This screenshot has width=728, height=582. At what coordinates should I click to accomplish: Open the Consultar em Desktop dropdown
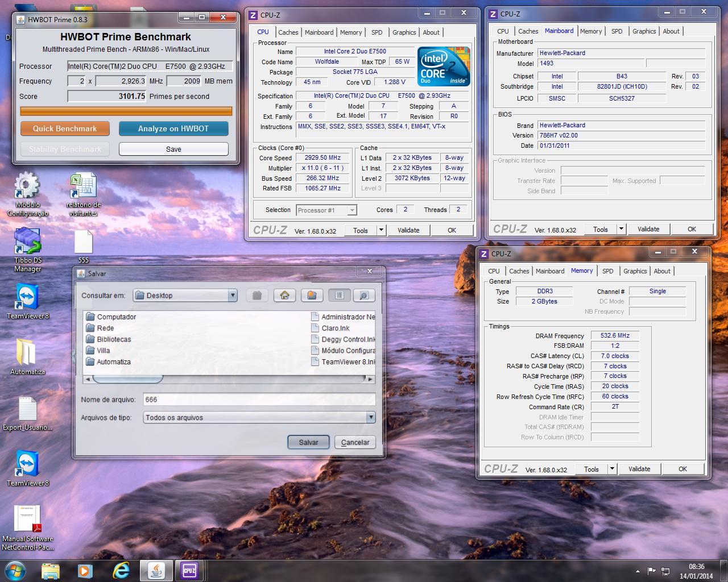tap(185, 295)
